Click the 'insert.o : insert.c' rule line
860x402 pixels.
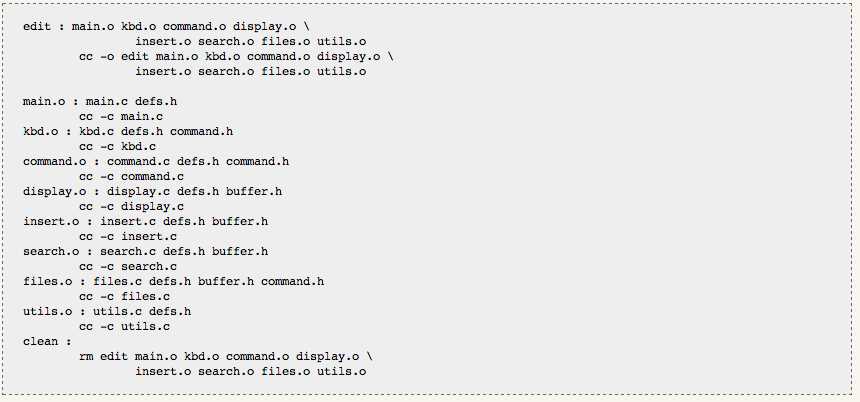pyautogui.click(x=145, y=222)
